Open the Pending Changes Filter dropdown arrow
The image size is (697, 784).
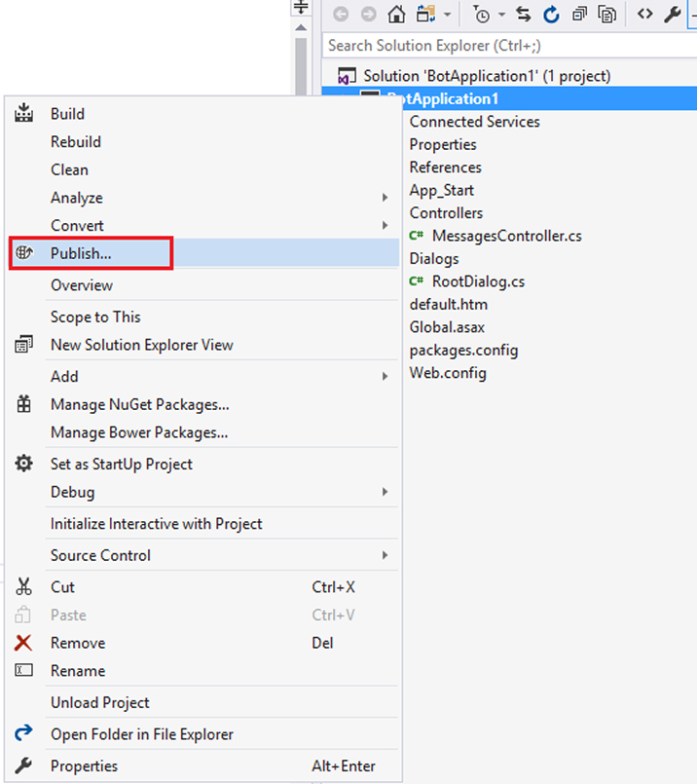502,15
